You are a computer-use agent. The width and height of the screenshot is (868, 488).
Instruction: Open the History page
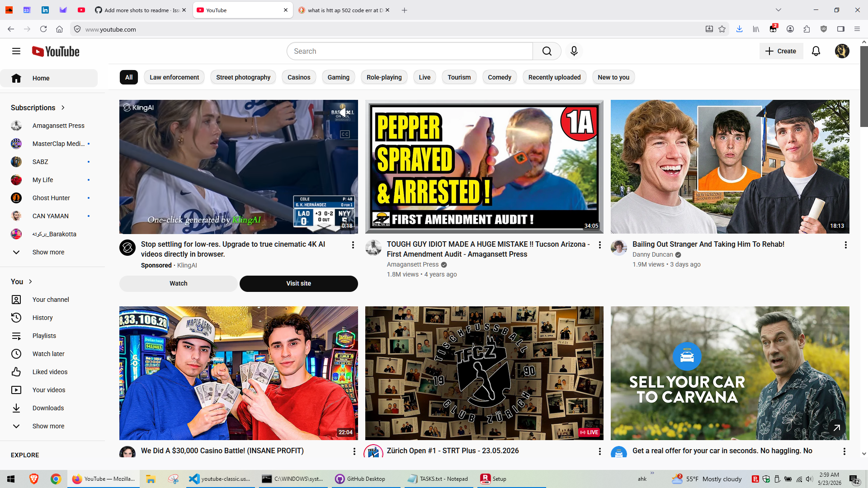[x=49, y=318]
